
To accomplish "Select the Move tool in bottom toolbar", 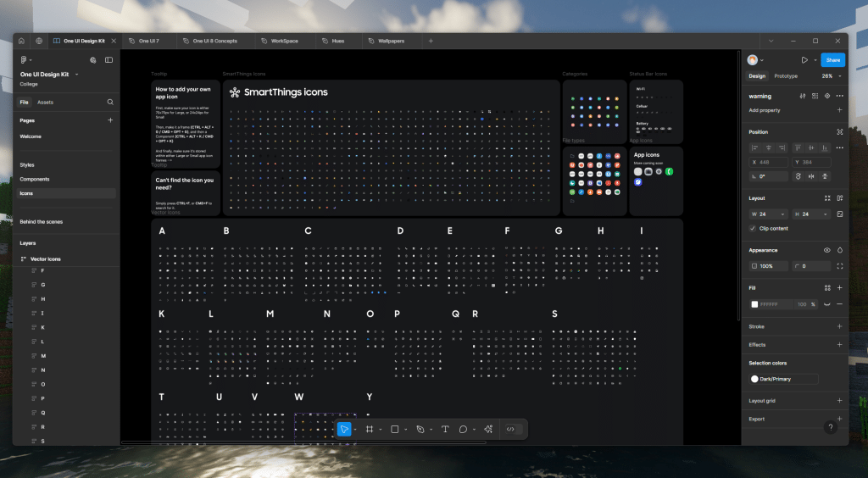I will (x=344, y=430).
